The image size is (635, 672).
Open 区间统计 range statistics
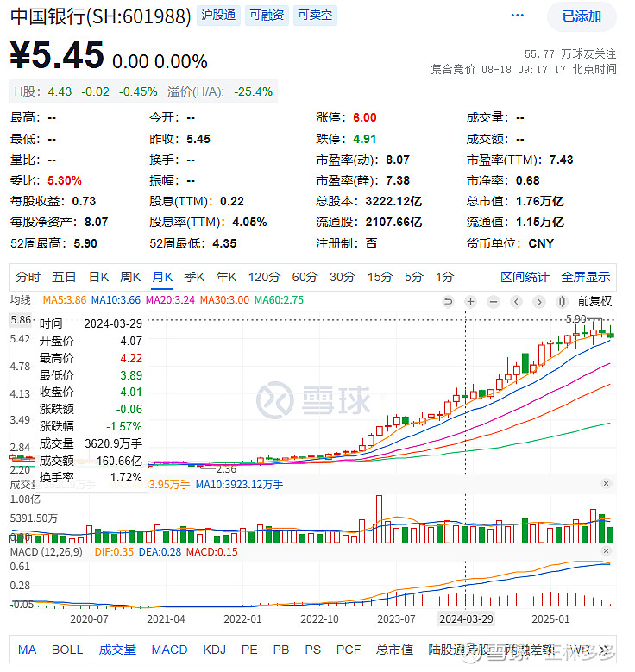[x=525, y=277]
